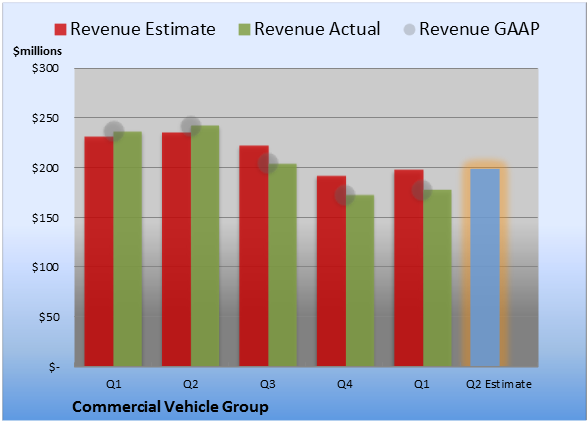Click the red Revenue Estimate legend swatch

coord(60,29)
